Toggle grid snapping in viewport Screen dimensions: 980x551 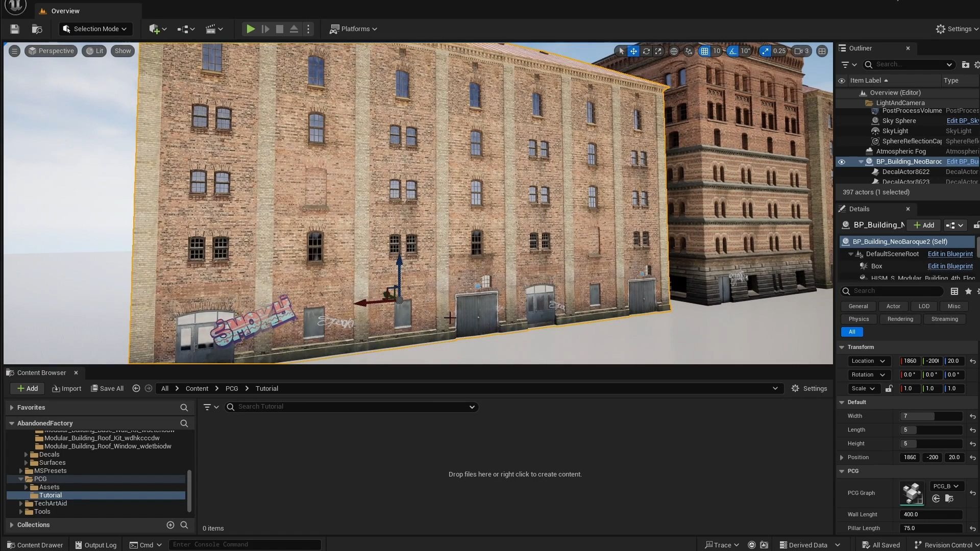tap(704, 51)
